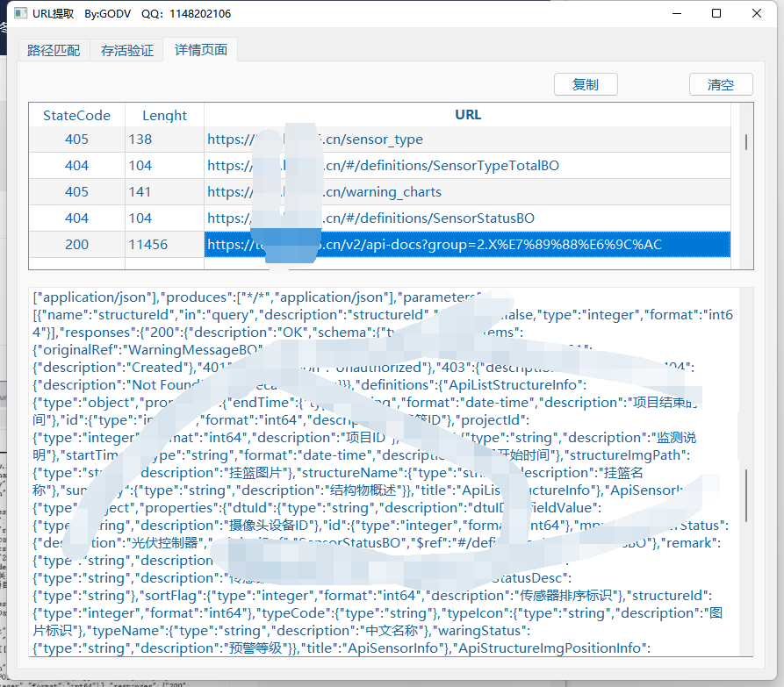Click inside the JSON response text area
This screenshot has width=784, height=687.
[384, 472]
